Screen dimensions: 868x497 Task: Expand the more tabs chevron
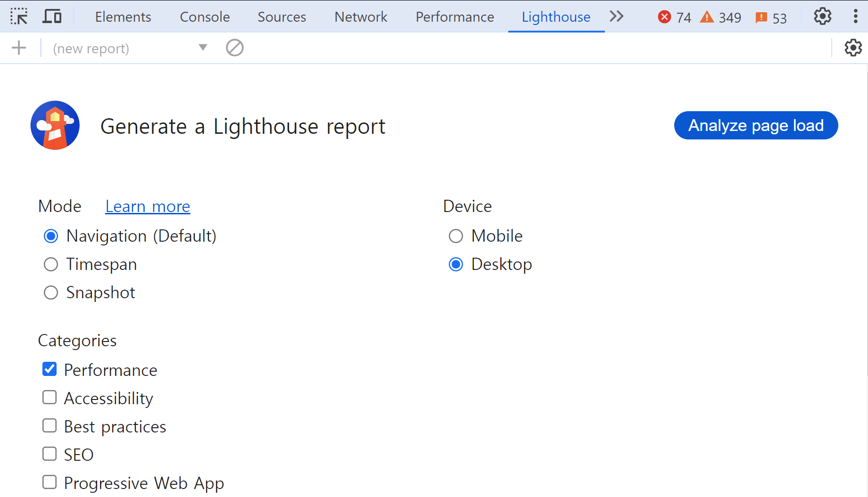pyautogui.click(x=616, y=16)
